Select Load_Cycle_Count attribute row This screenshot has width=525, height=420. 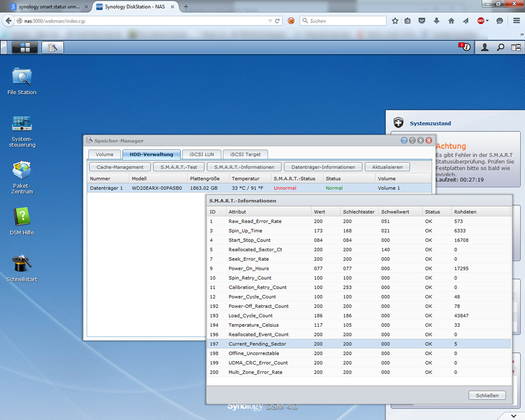pyautogui.click(x=359, y=315)
